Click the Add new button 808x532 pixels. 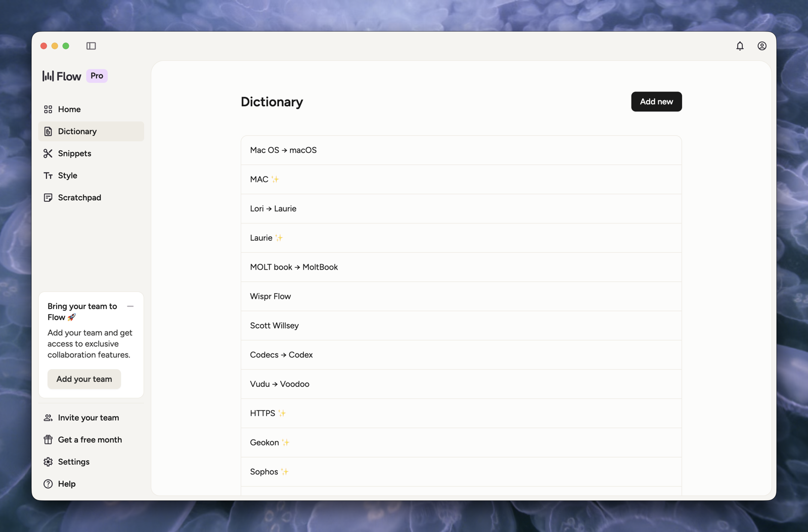[656, 102]
